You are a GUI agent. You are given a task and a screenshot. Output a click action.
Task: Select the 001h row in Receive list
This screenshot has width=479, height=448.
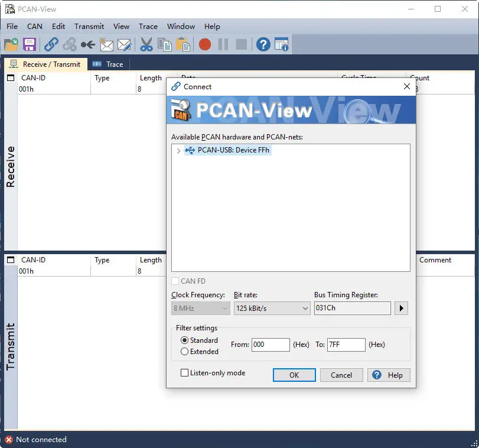(92, 89)
